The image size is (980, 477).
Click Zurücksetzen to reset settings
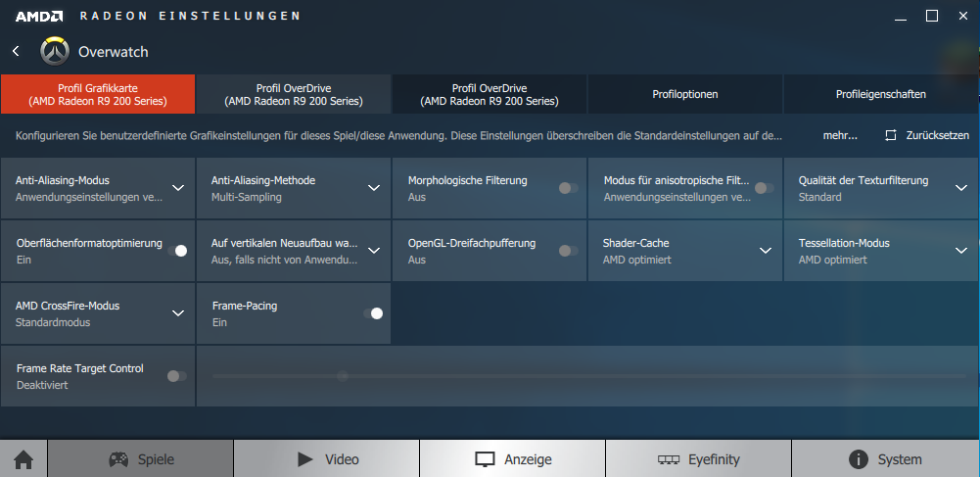click(x=938, y=135)
